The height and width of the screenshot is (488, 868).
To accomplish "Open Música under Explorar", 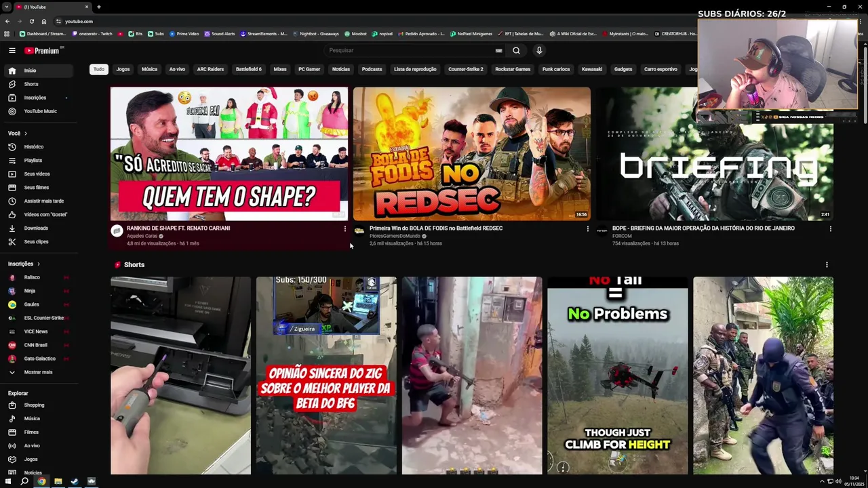I will (x=39, y=418).
